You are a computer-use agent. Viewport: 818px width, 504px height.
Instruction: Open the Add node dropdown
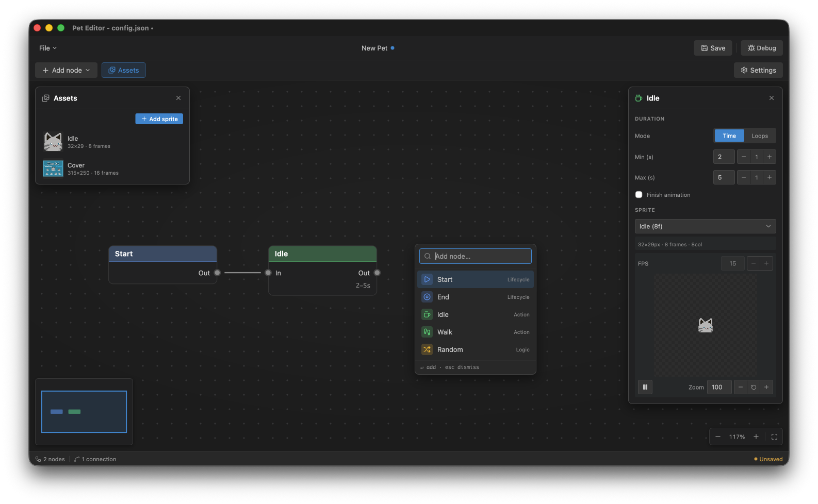(x=66, y=70)
